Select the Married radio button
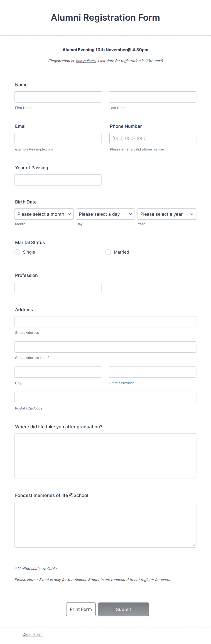This screenshot has height=644, width=211. [108, 252]
